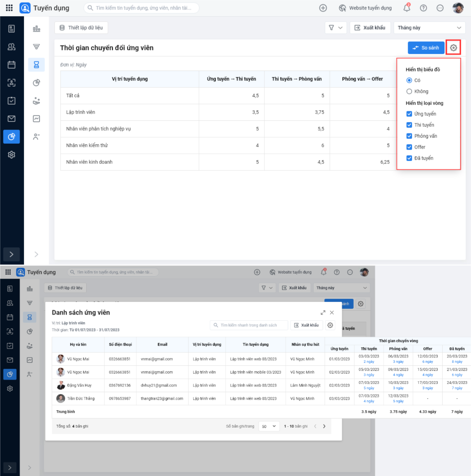Open the help question mark icon

point(423,8)
